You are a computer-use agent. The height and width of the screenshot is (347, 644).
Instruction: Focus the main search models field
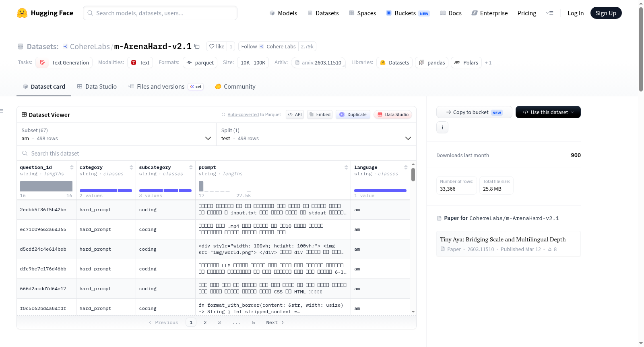coord(160,13)
